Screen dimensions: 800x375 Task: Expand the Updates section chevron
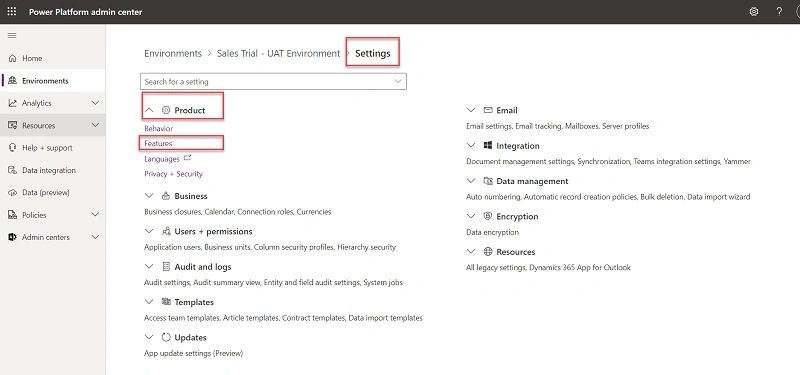click(x=149, y=337)
